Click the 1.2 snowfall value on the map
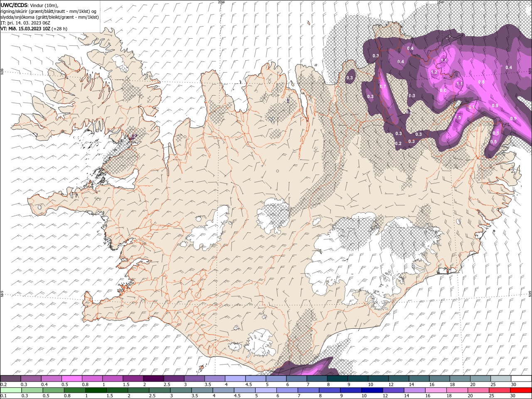532x399 pixels. tap(434, 72)
